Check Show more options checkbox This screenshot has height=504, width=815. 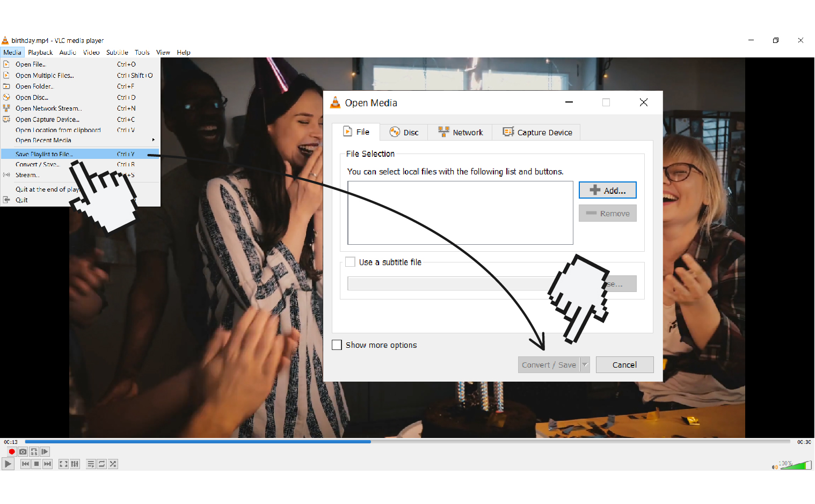337,345
